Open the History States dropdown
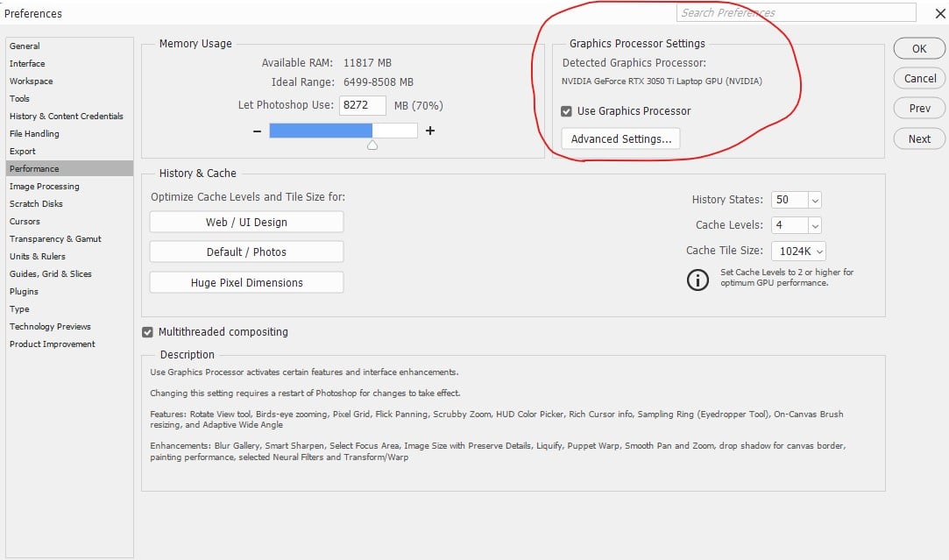 click(x=811, y=199)
